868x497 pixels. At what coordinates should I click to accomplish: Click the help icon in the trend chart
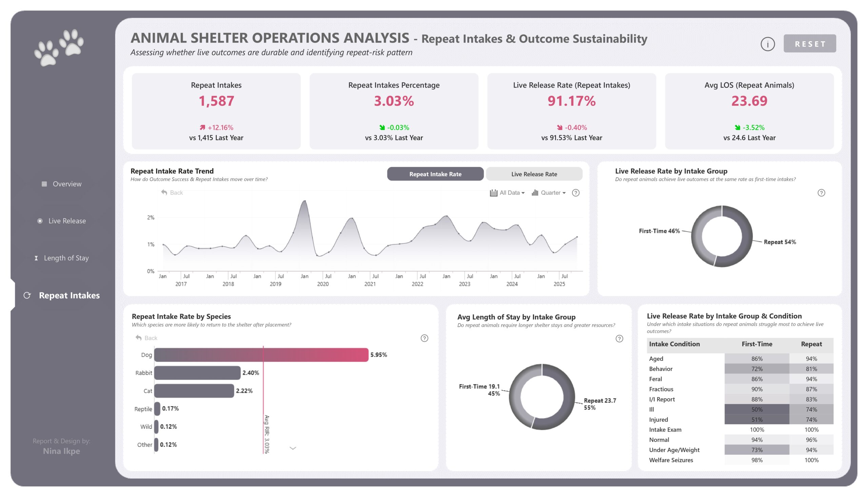click(x=576, y=193)
